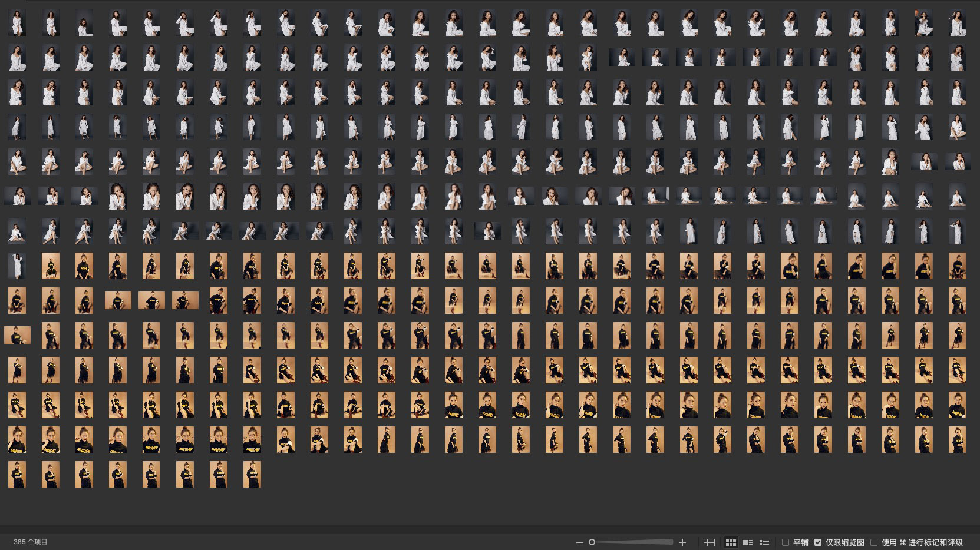980x550 pixels.
Task: Uncheck the 仅限缩览图 checkbox
Action: click(818, 542)
